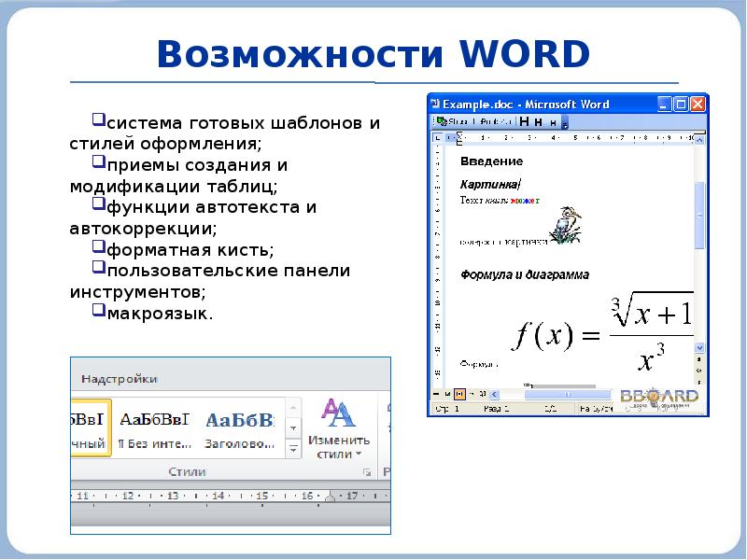747x560 pixels.
Task: Click the green toolbar icon
Action: point(442,121)
